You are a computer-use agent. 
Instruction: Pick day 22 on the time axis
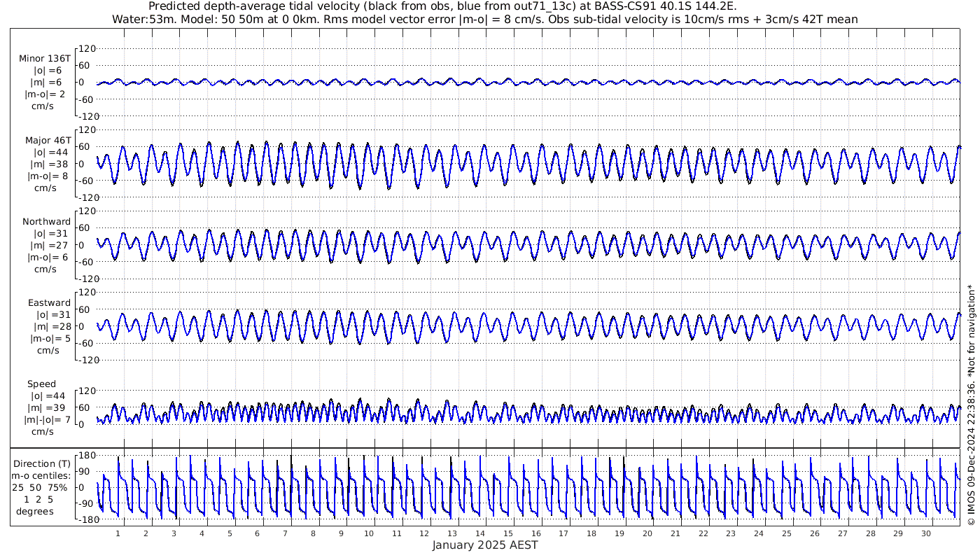(703, 533)
